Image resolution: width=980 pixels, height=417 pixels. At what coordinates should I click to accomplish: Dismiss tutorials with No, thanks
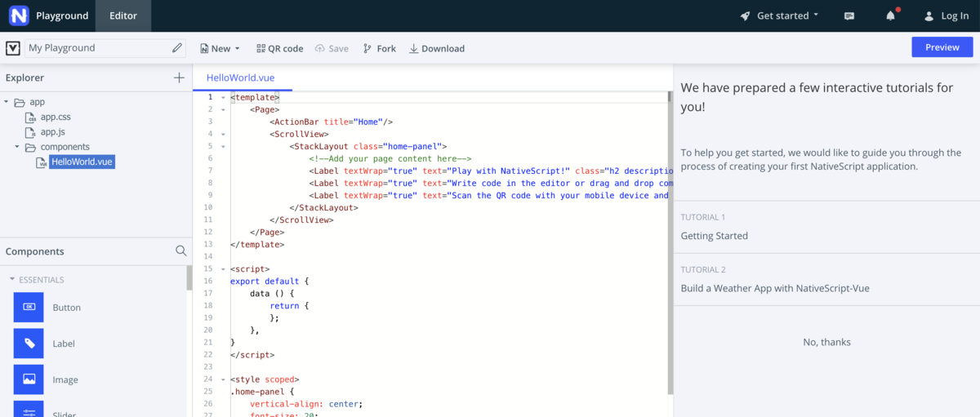[x=826, y=342]
